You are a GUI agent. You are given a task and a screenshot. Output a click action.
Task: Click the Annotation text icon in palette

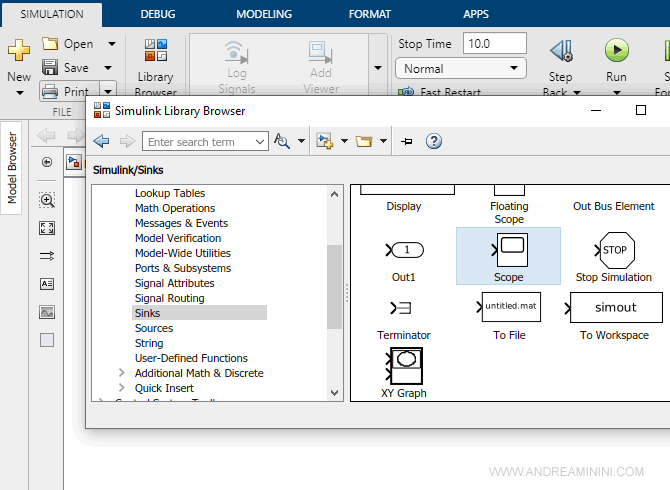click(47, 284)
